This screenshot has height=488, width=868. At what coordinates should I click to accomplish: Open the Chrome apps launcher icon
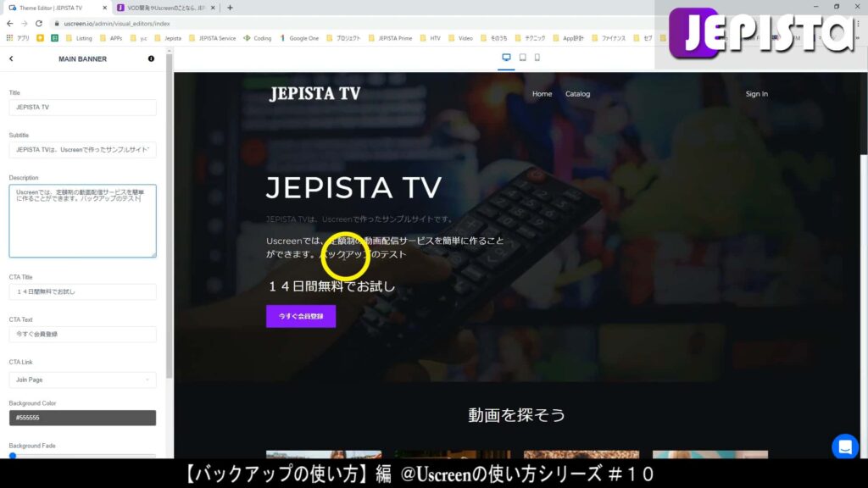point(9,38)
